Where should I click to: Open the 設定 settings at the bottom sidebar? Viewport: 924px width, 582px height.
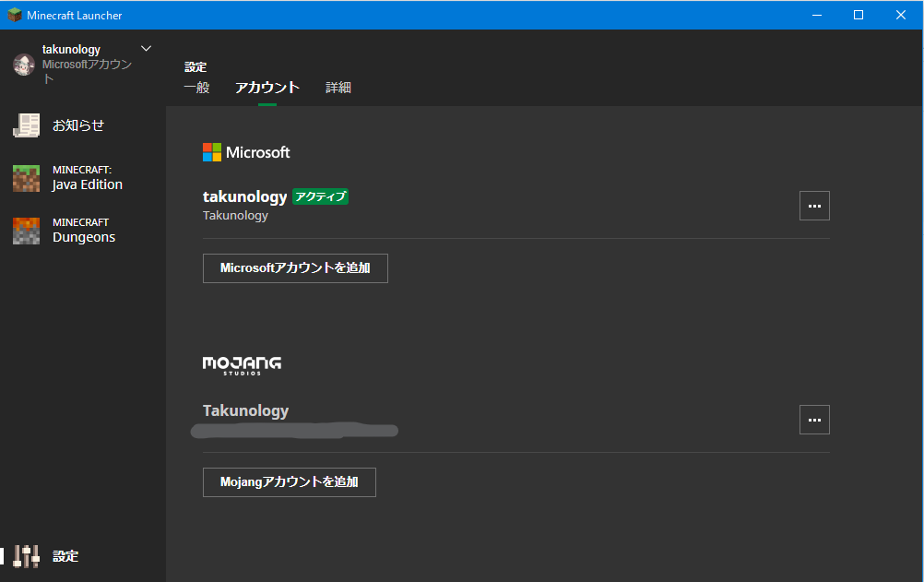65,556
